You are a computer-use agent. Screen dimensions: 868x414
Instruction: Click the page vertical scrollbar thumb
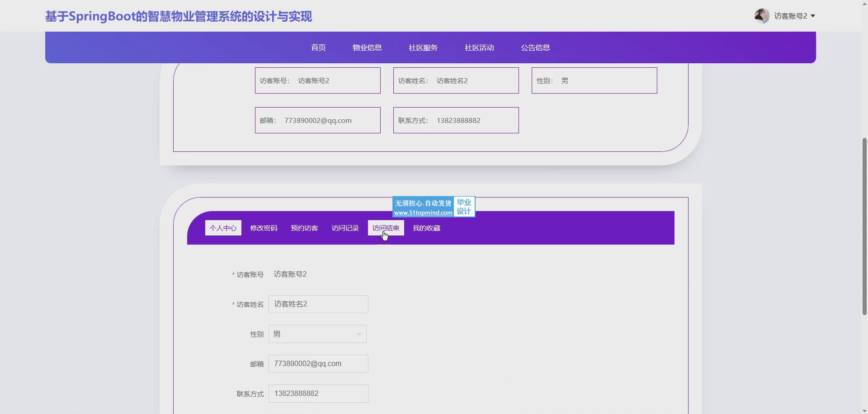[864, 226]
